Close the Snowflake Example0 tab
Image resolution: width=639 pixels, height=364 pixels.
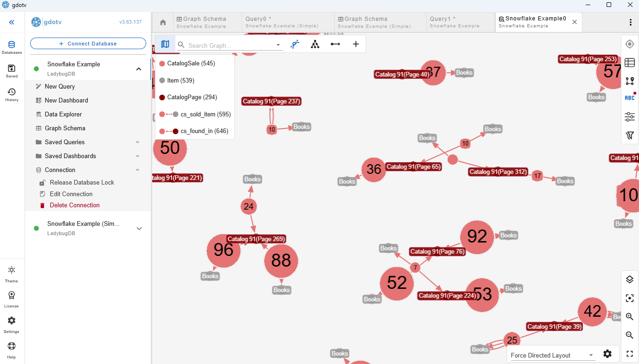pos(574,22)
